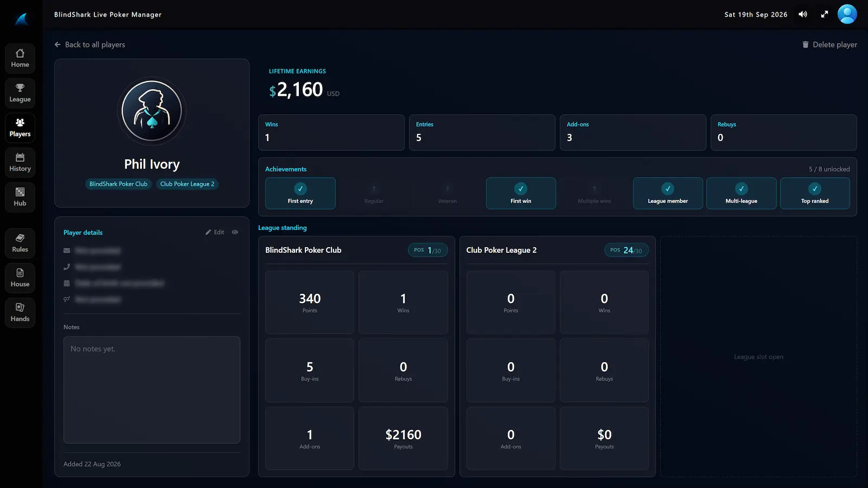Click the League member achievement badge
The height and width of the screenshot is (488, 868).
pos(668,193)
